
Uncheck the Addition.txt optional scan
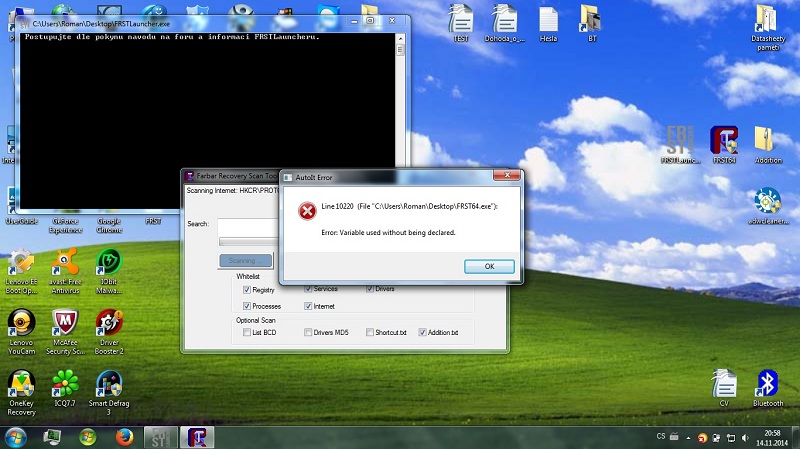coord(422,332)
